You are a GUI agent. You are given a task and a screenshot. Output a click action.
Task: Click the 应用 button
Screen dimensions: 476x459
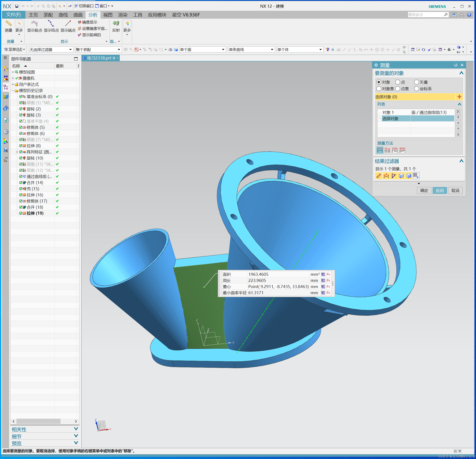tap(440, 190)
